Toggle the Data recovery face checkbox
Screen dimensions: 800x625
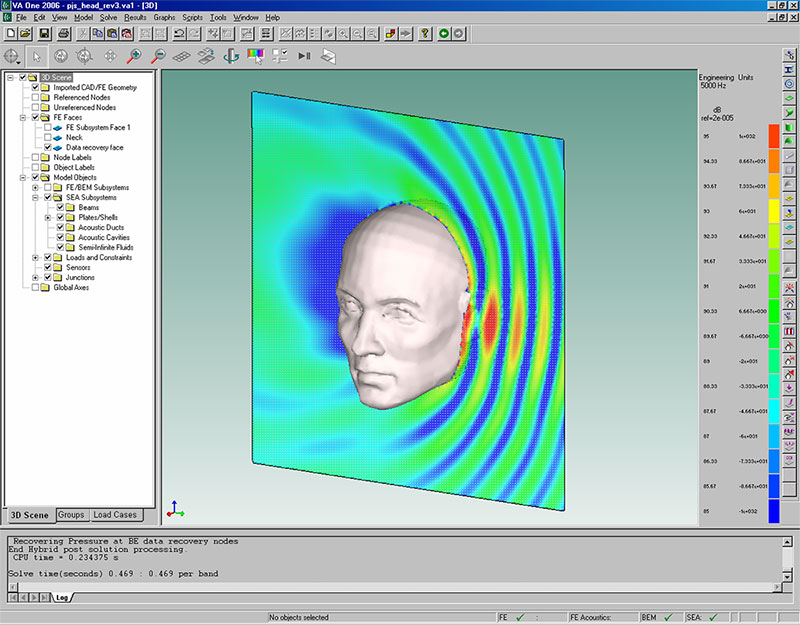pyautogui.click(x=47, y=147)
